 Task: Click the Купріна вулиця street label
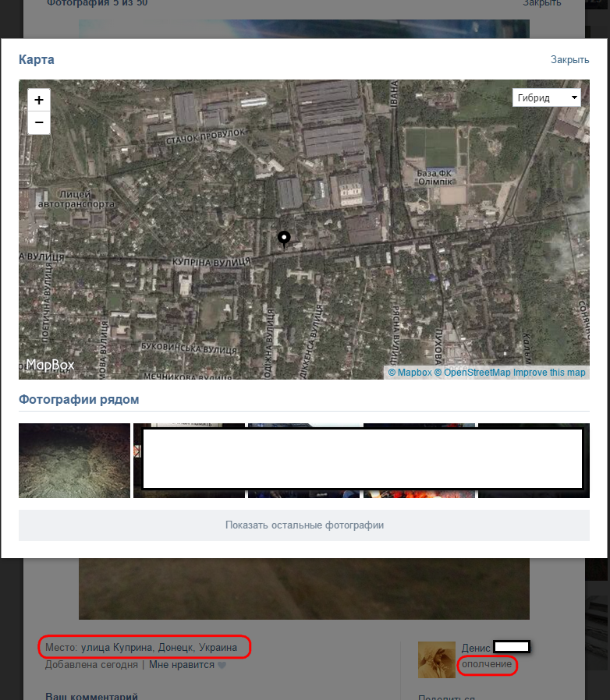pos(211,262)
